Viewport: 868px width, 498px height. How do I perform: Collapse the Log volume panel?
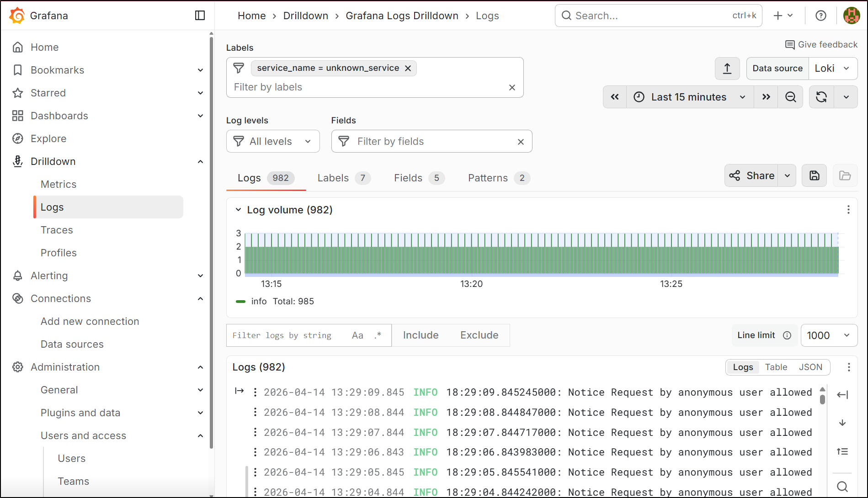coord(238,210)
